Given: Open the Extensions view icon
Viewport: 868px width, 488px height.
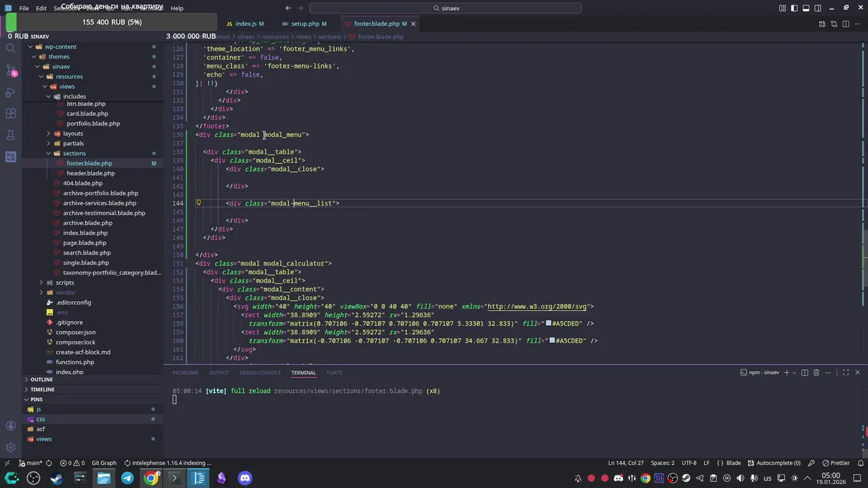Looking at the screenshot, I should tap(10, 113).
